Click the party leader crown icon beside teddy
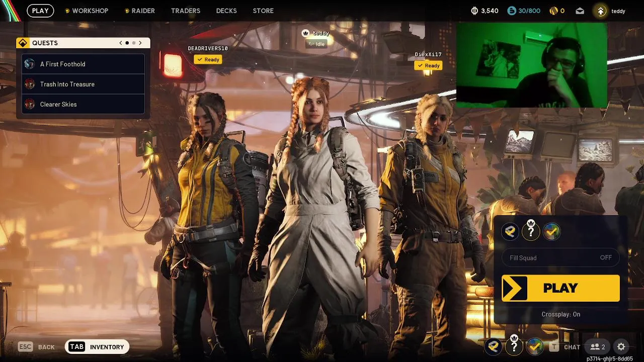This screenshot has height=362, width=644. (x=305, y=33)
